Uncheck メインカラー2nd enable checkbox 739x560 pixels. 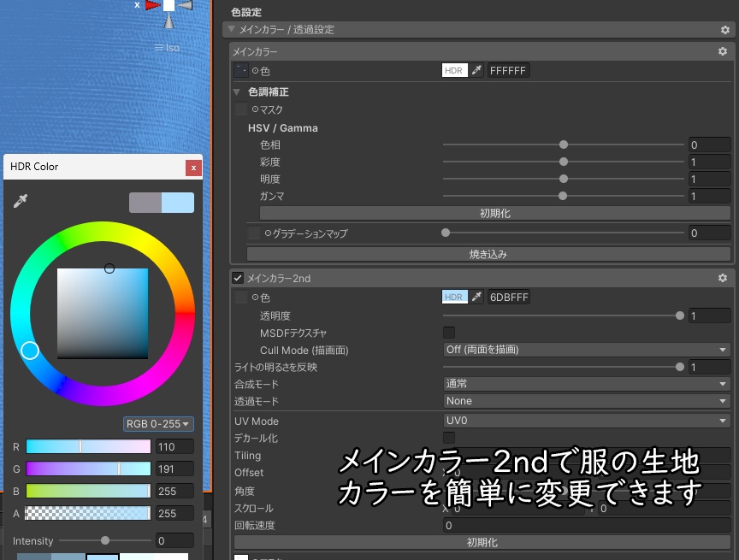[x=238, y=278]
